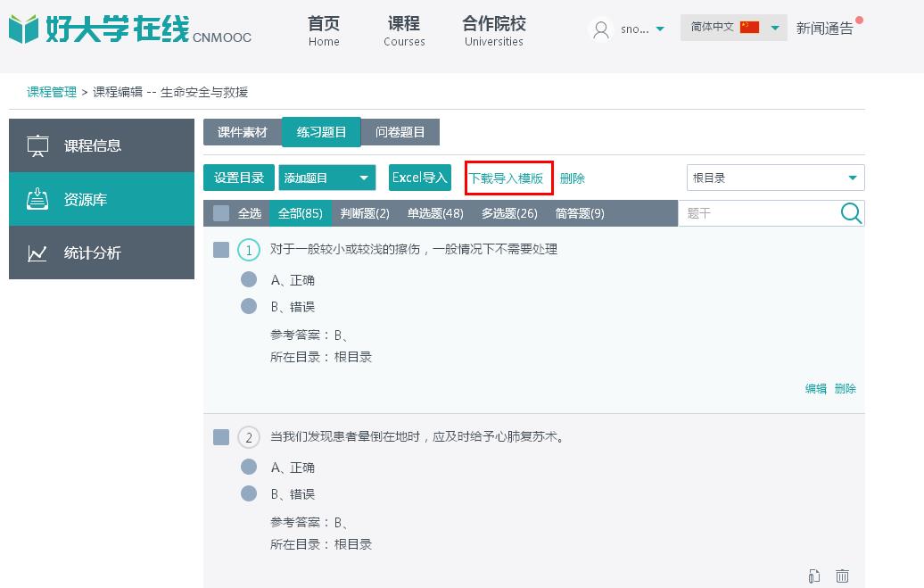Screen dimensions: 924x588
Task: Filter by 单选题(48) tab
Action: pyautogui.click(x=435, y=213)
